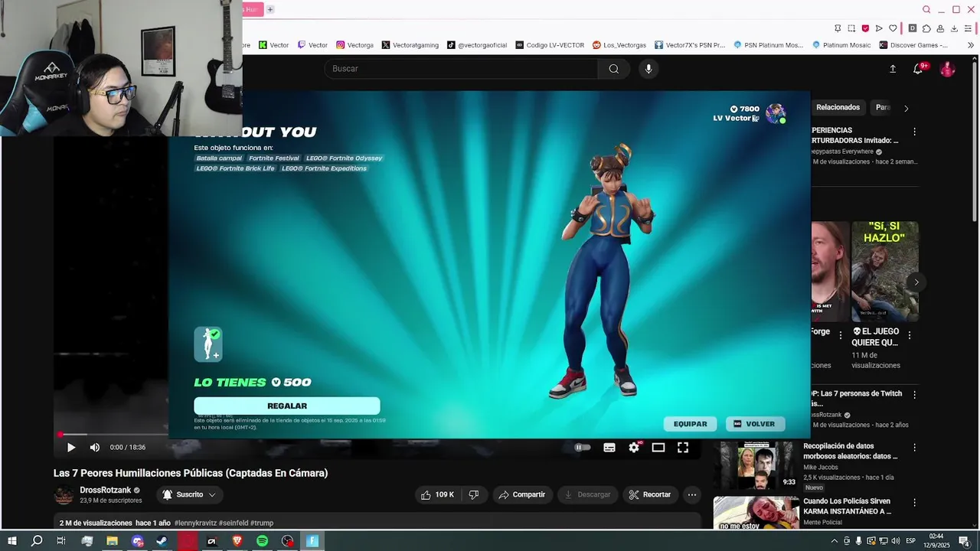980x551 pixels.
Task: Open options for 'Las 7 personas de Twitch' video
Action: [914, 395]
